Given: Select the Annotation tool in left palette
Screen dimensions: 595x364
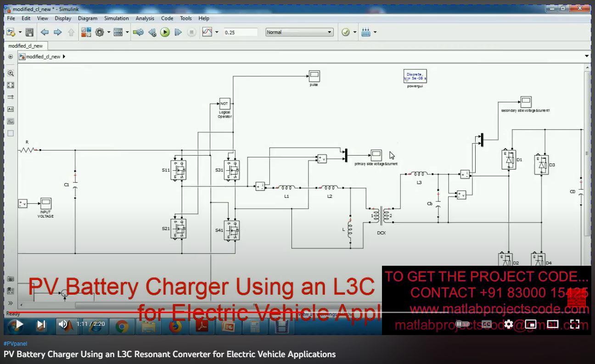Looking at the screenshot, I should (x=11, y=109).
